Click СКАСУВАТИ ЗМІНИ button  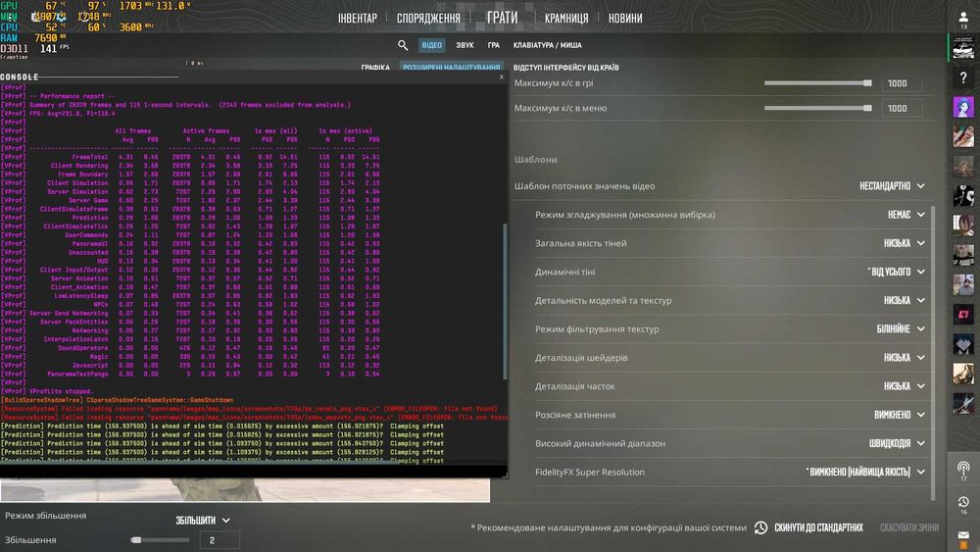909,527
